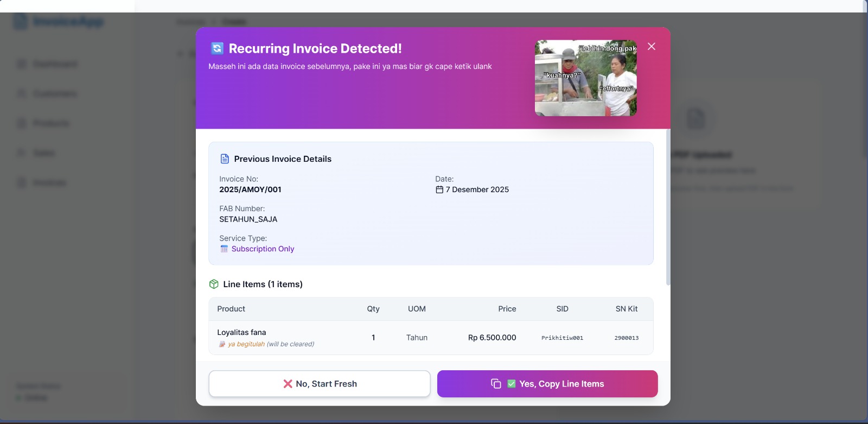Image resolution: width=868 pixels, height=424 pixels.
Task: Click the Line Items (1 items) heading
Action: [263, 284]
